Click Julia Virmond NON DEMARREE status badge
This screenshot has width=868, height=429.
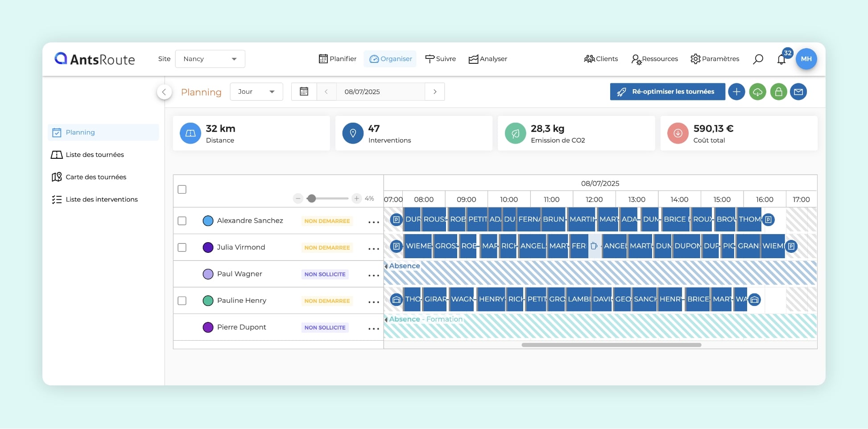pyautogui.click(x=327, y=247)
